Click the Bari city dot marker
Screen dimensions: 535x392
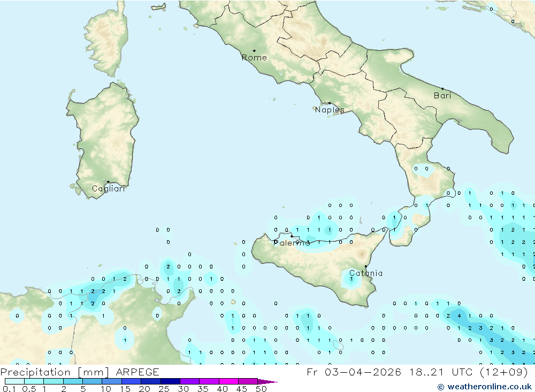[442, 89]
